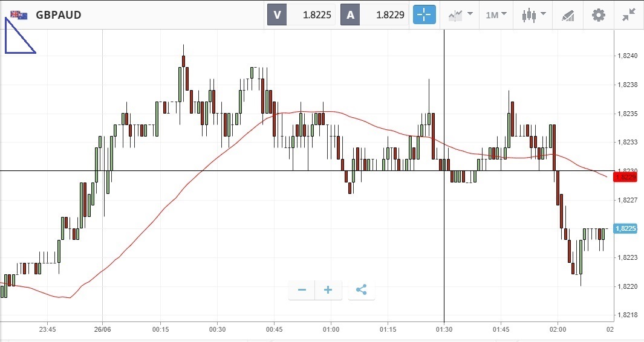Expand the 1M timeframe dropdown
Screen dimensions: 644x342
[496, 15]
